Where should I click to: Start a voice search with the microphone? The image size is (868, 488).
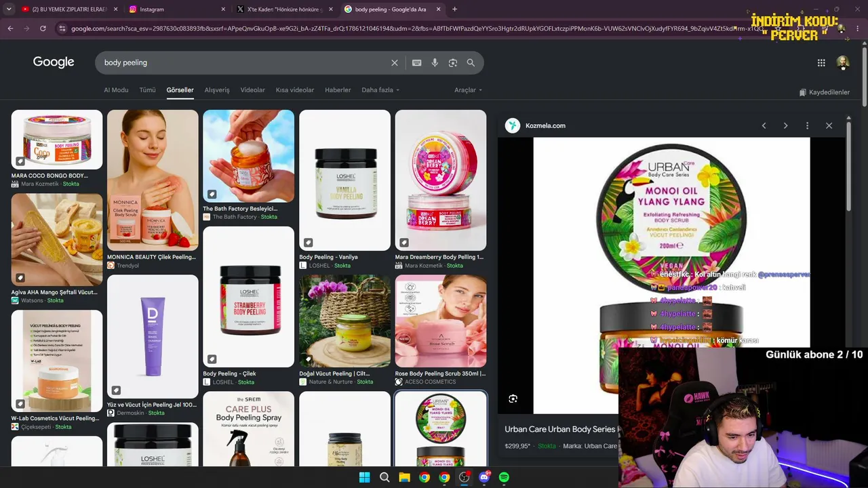(x=435, y=62)
